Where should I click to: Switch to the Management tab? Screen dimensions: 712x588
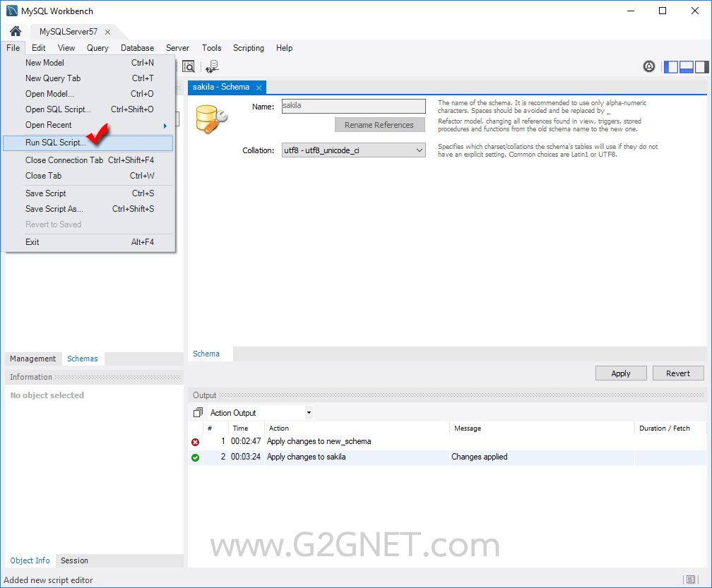tap(32, 359)
